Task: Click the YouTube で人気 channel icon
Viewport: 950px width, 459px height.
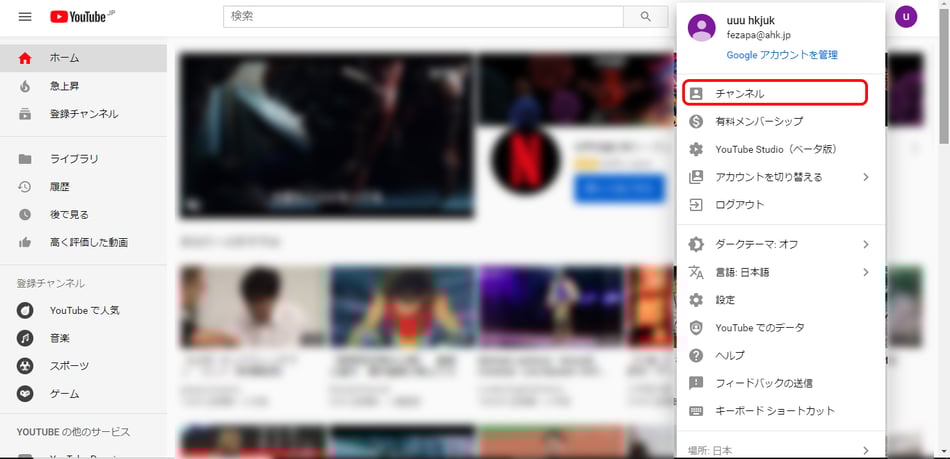Action: coord(25,310)
